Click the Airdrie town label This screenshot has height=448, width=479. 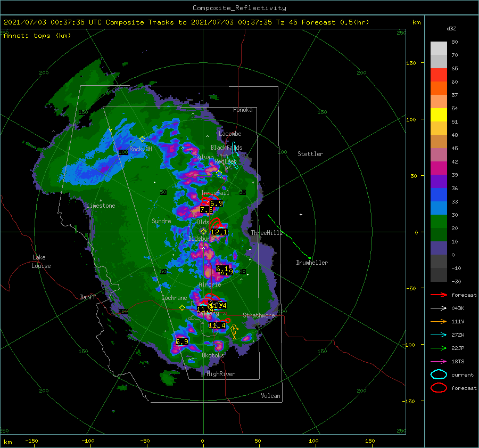[x=210, y=284]
